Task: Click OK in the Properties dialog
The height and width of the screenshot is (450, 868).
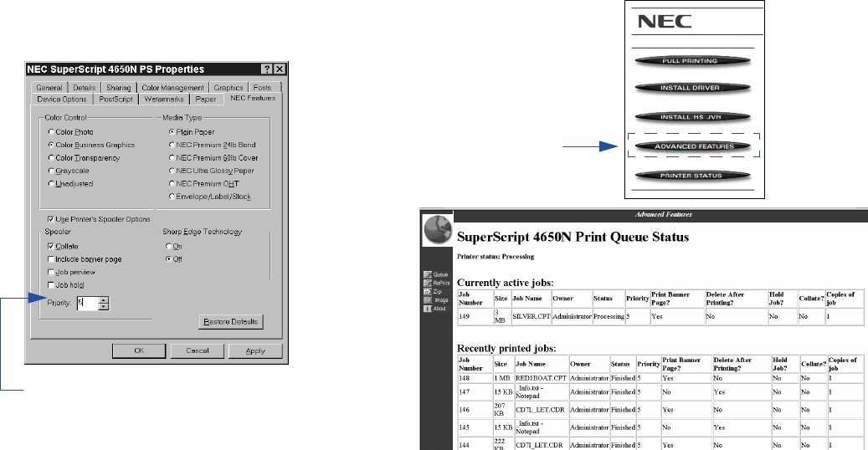Action: coord(139,351)
